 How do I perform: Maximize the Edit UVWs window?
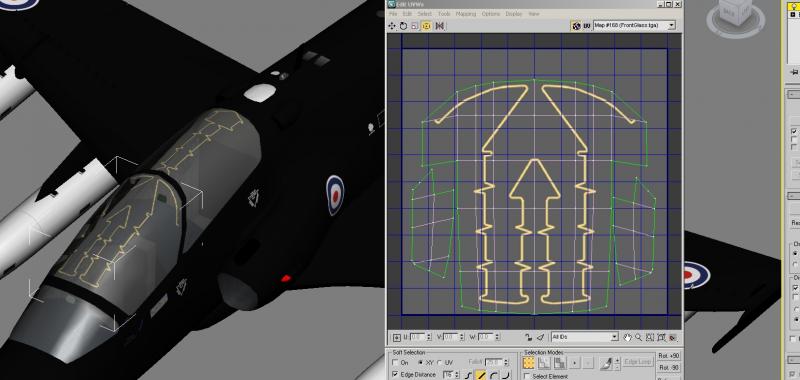[x=668, y=4]
